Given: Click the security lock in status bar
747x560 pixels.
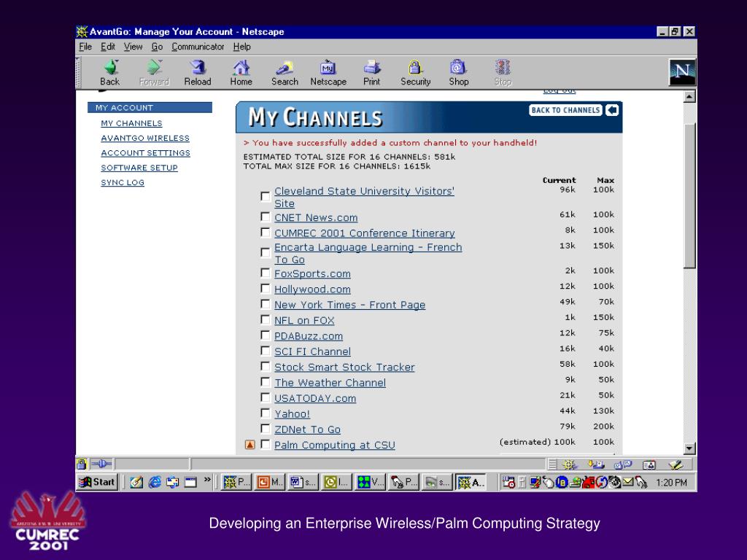Looking at the screenshot, I should (x=82, y=463).
